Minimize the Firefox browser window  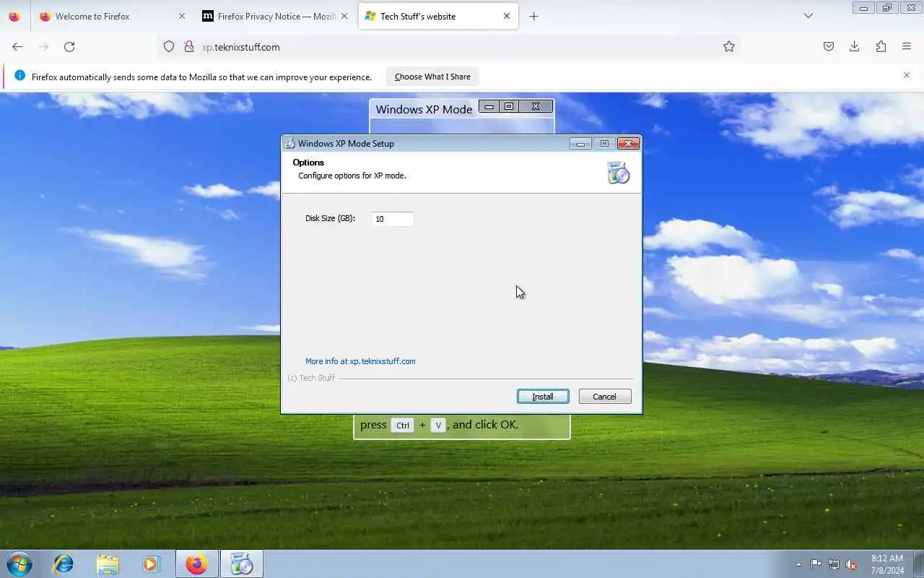[863, 8]
